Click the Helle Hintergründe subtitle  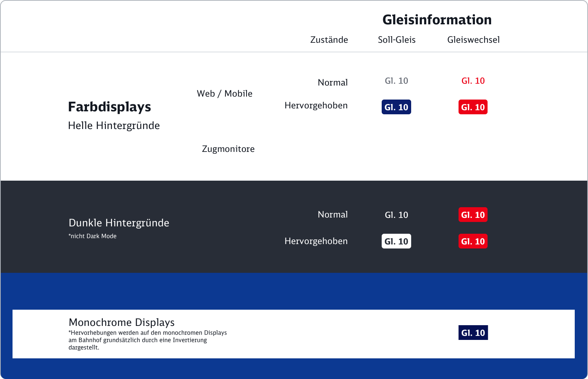coord(114,126)
